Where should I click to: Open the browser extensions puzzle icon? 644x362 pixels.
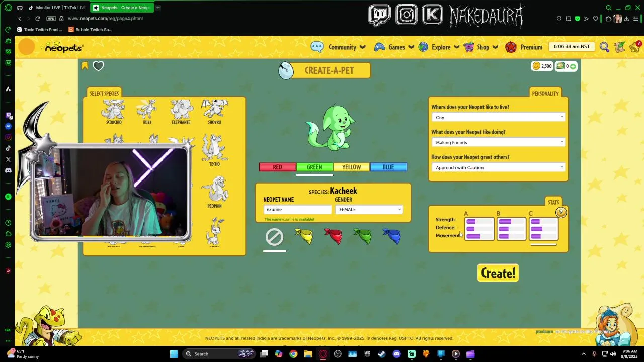(x=608, y=19)
